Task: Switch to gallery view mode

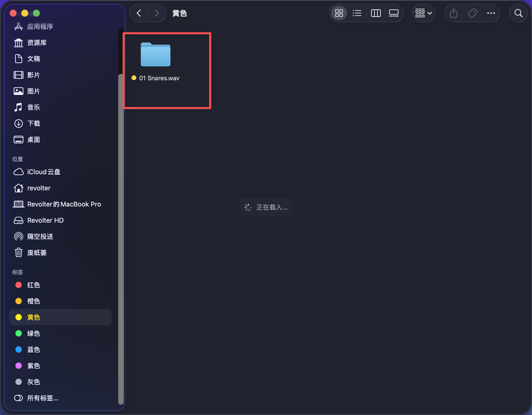Action: coord(394,13)
